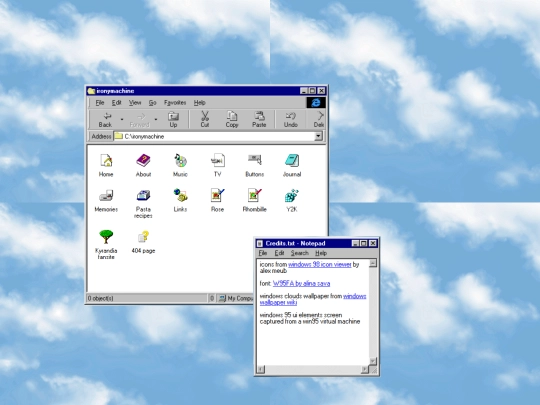Open the View menu in explorer
The height and width of the screenshot is (405, 540).
[135, 103]
